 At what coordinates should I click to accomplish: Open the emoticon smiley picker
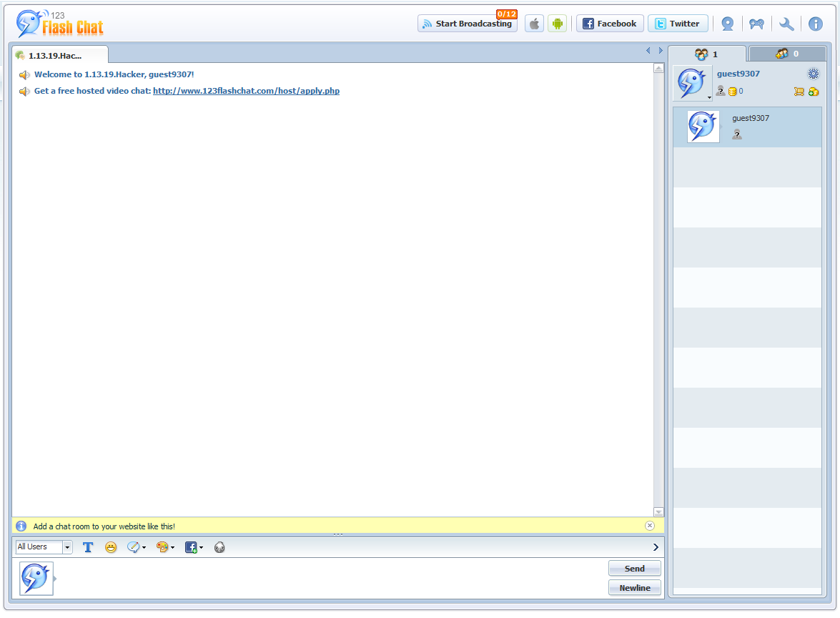pyautogui.click(x=111, y=547)
